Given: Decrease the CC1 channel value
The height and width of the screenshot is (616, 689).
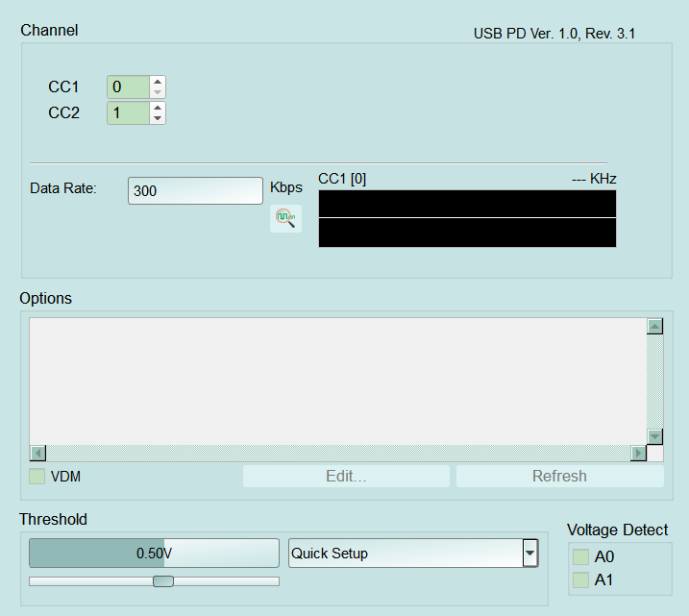Looking at the screenshot, I should tap(158, 92).
